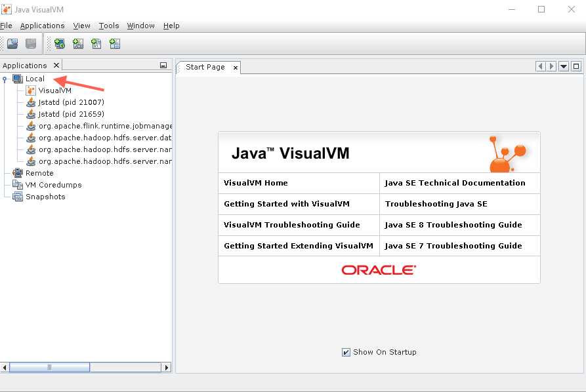Open the View menu
The width and height of the screenshot is (586, 392).
(81, 26)
